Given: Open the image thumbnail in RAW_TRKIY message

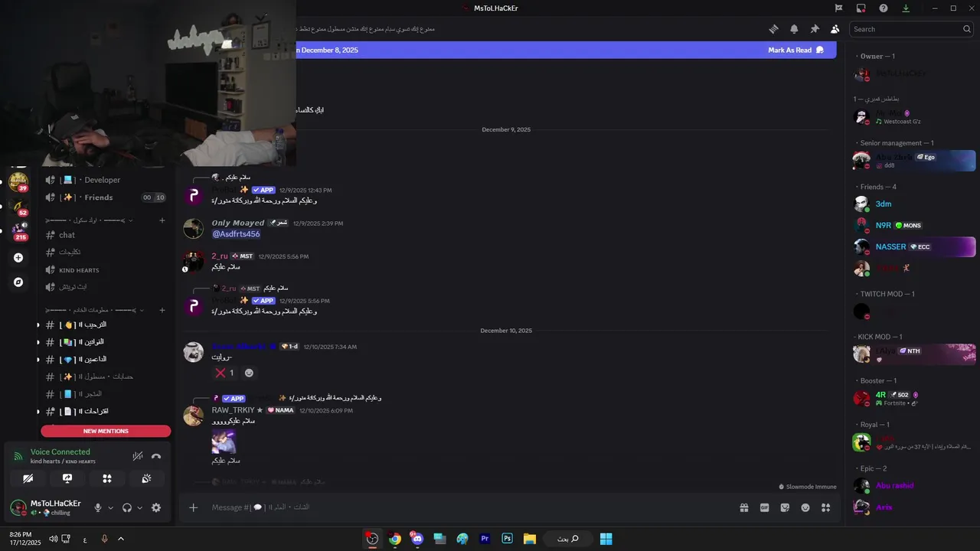Looking at the screenshot, I should click(x=224, y=442).
